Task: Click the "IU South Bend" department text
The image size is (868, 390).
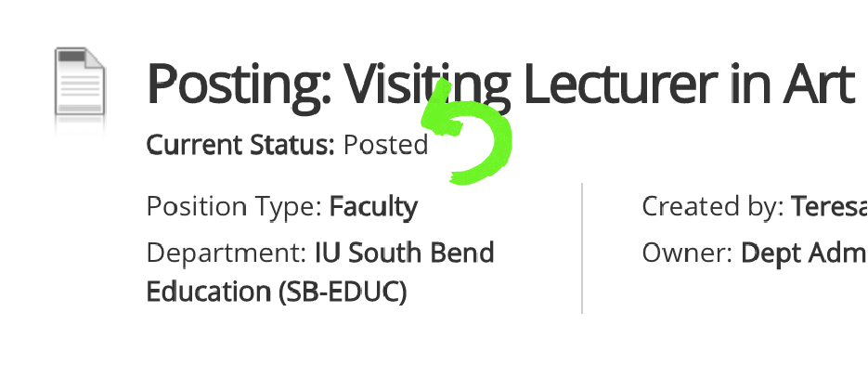Action: pyautogui.click(x=404, y=253)
